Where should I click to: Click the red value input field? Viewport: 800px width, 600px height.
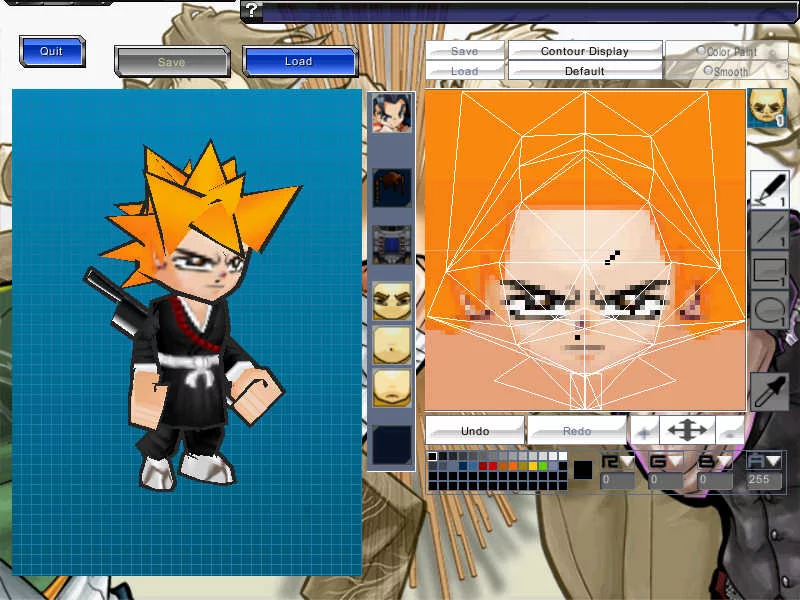[617, 481]
